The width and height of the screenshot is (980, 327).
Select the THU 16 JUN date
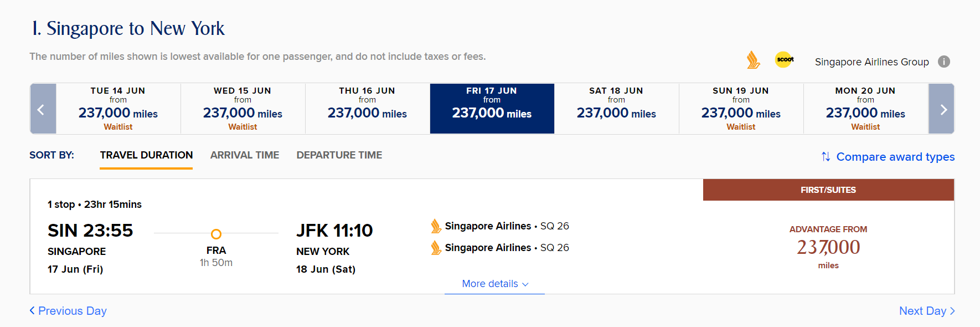pos(368,109)
